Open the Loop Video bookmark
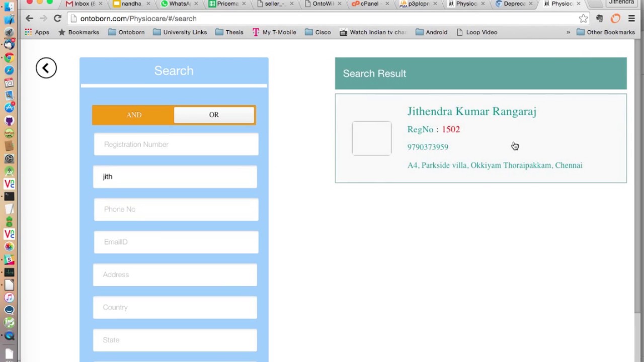The height and width of the screenshot is (362, 644). click(477, 32)
